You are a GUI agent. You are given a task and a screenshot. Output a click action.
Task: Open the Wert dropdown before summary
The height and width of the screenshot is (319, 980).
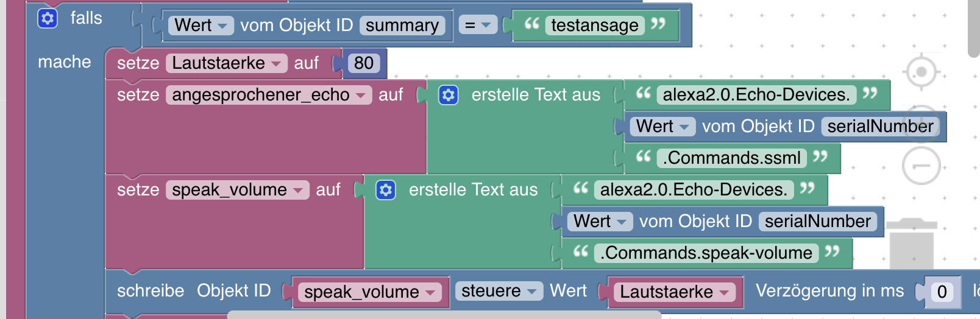(x=201, y=26)
